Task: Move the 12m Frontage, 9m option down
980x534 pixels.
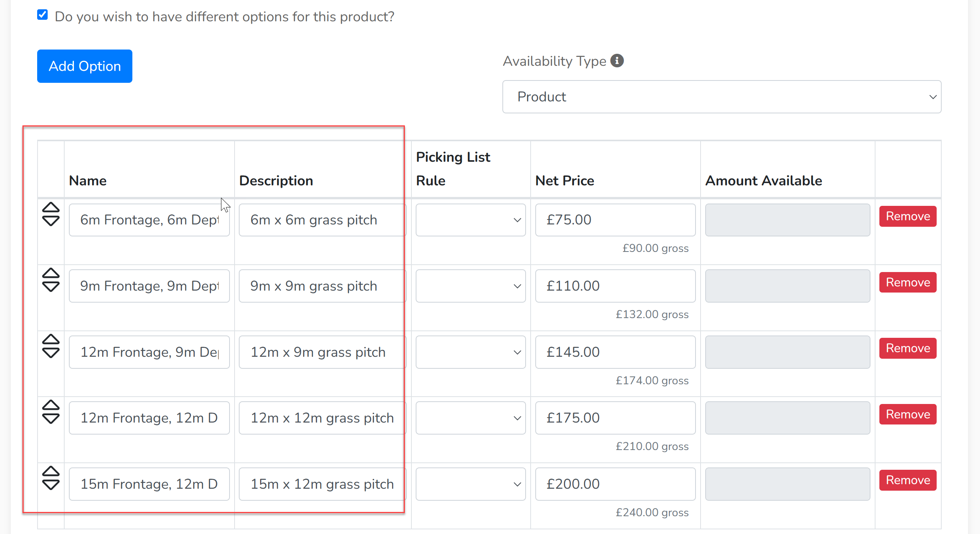Action: pos(51,353)
